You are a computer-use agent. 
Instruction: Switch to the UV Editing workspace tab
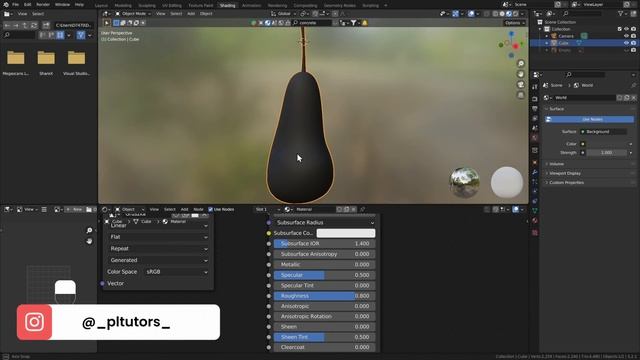[172, 6]
